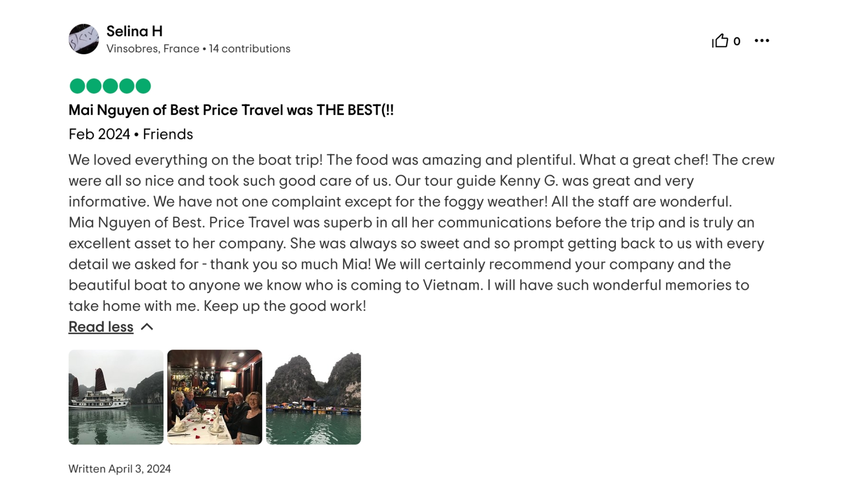Open reviewer name Selina H

[134, 31]
